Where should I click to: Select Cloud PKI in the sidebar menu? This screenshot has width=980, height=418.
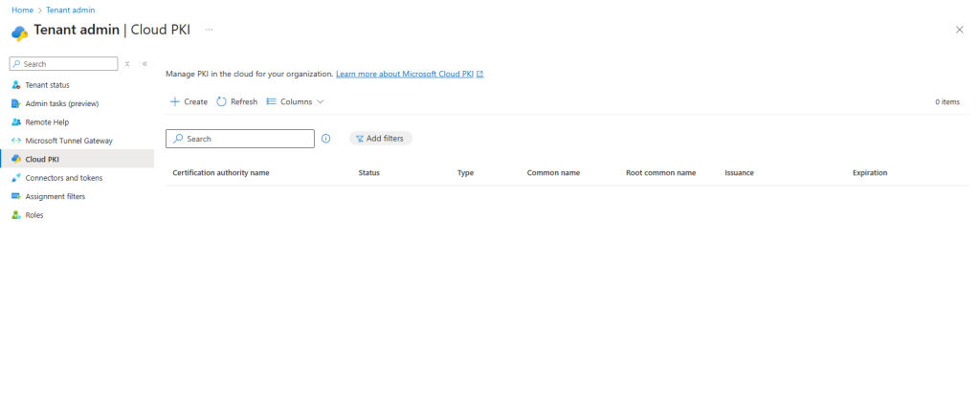pos(42,159)
